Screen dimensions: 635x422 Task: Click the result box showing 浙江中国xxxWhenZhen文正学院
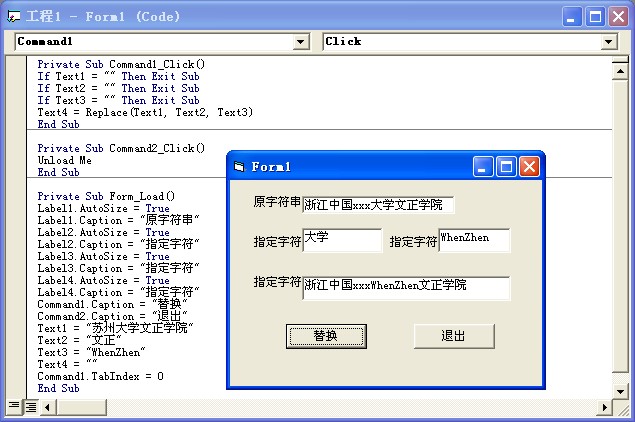pyautogui.click(x=406, y=288)
